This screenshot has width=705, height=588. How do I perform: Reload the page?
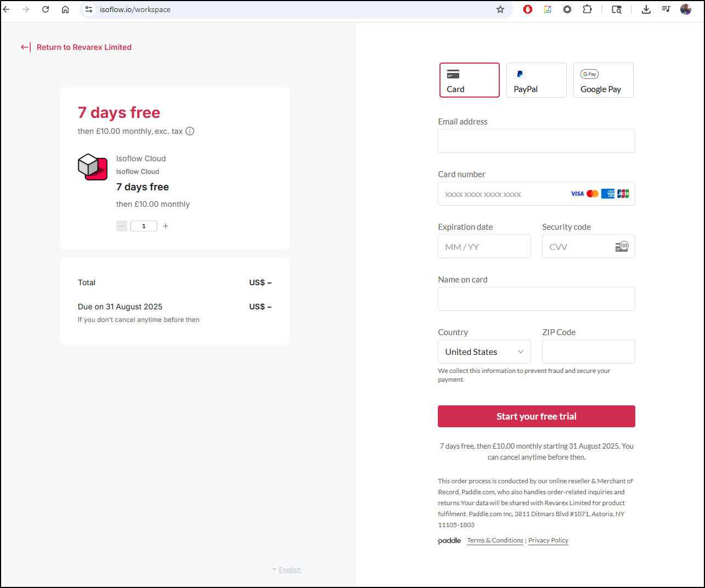click(x=46, y=9)
